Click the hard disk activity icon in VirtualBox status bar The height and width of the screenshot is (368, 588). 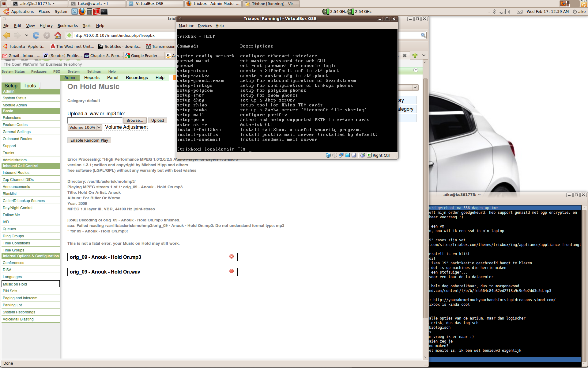click(x=328, y=155)
